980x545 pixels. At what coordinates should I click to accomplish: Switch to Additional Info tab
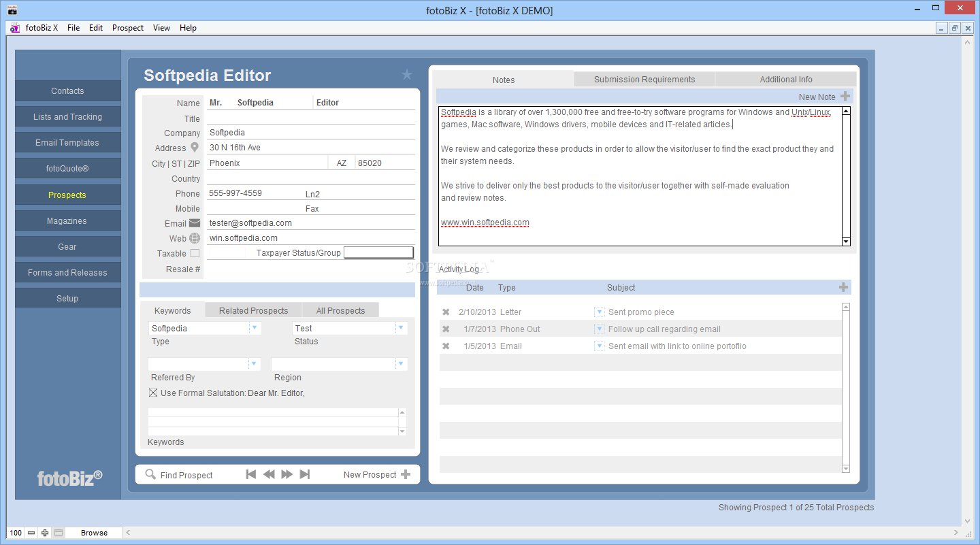786,80
